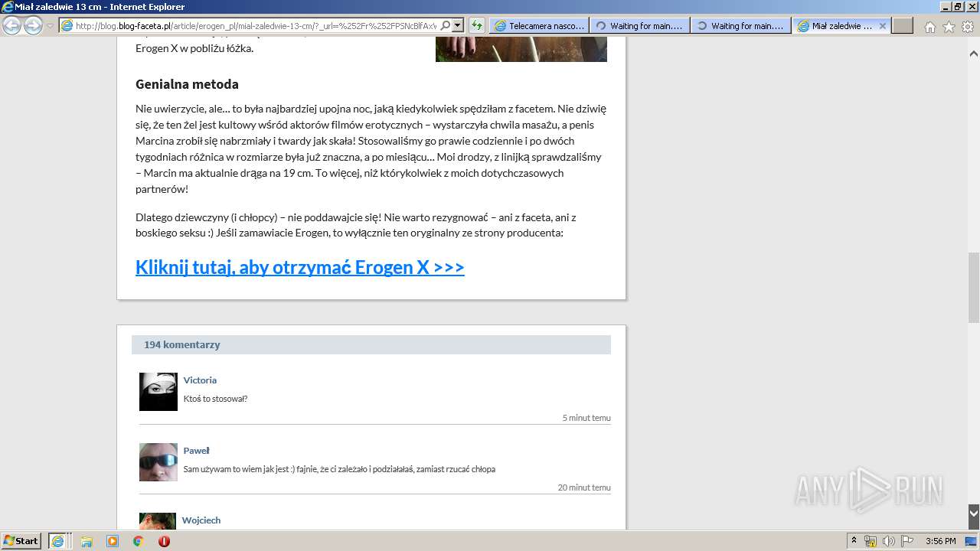Close the Miał zaledwie tab
The width and height of the screenshot is (980, 551).
(882, 25)
